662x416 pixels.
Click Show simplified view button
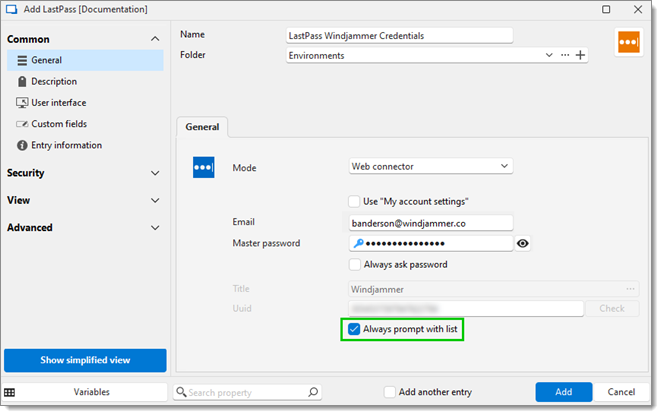click(85, 360)
